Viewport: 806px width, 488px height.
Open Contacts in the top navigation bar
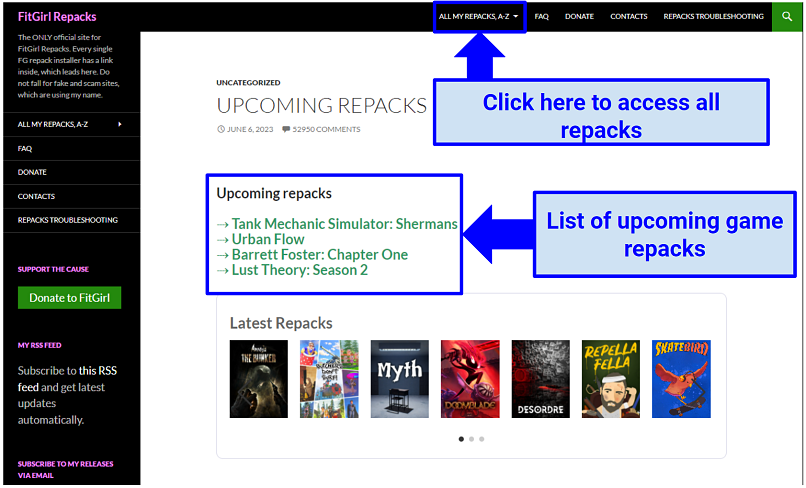(629, 16)
